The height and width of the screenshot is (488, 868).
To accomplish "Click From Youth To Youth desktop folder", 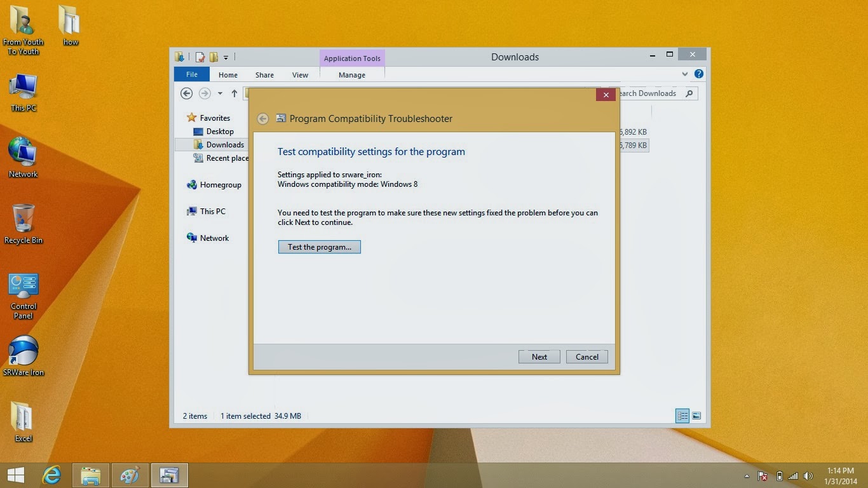I will click(23, 30).
